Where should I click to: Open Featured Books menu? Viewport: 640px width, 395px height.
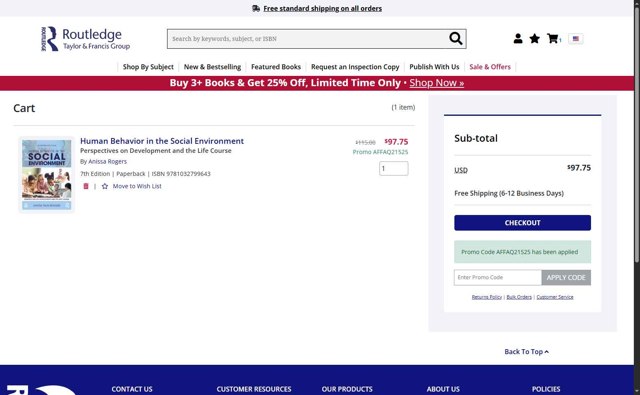coord(276,67)
